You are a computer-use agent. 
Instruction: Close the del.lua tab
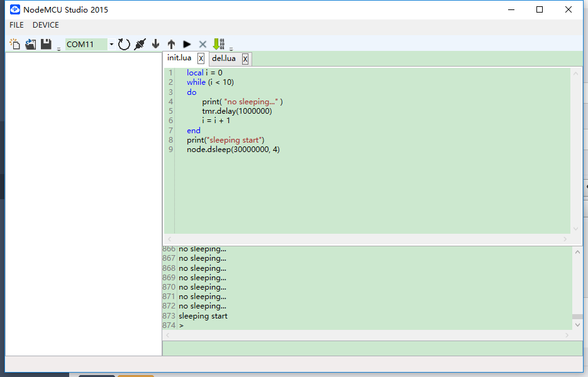tap(245, 59)
